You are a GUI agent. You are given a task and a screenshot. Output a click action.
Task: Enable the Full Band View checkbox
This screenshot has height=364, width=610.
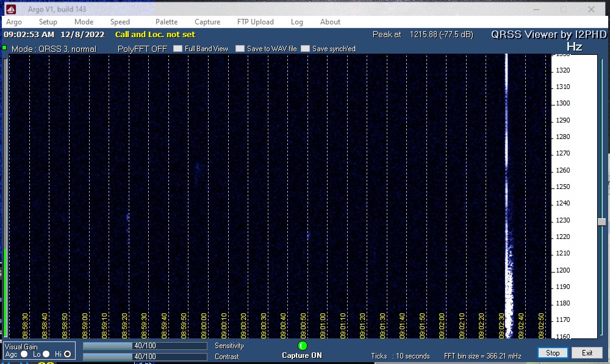pos(178,49)
